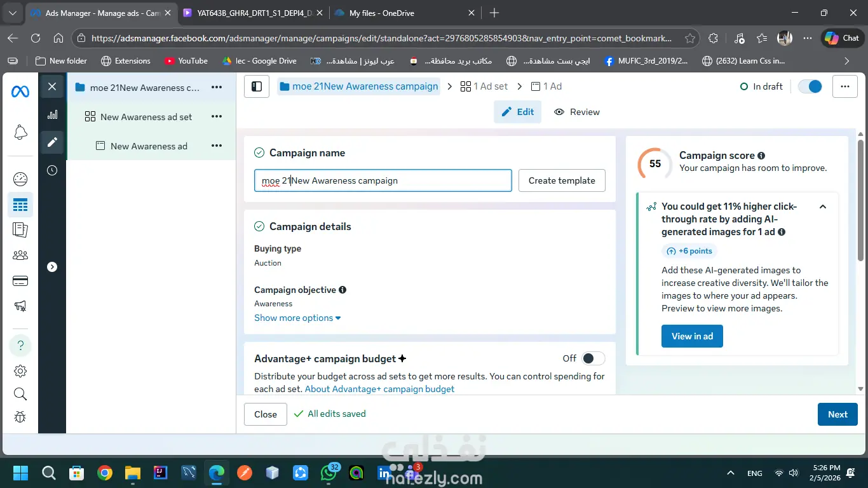Open more options for New Awareness ad set
The width and height of the screenshot is (868, 488).
point(217,117)
